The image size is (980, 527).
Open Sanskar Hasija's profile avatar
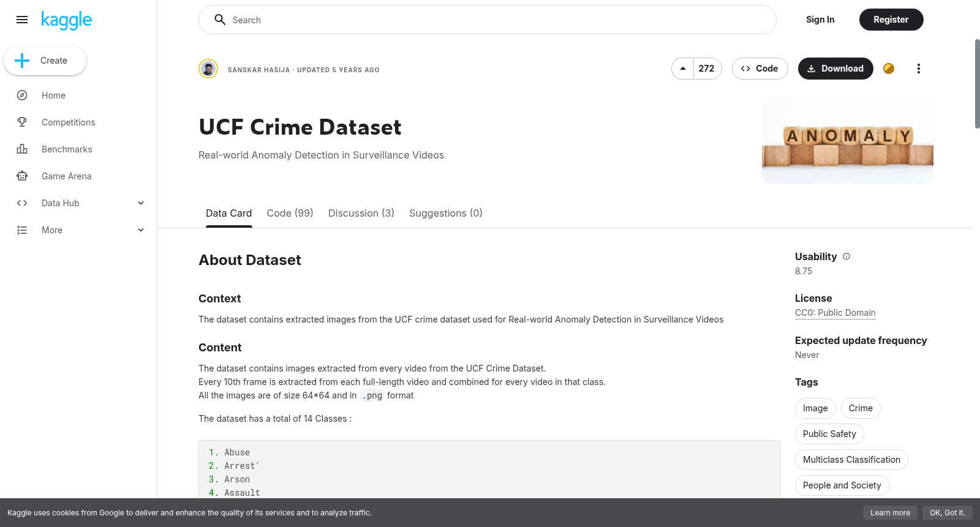pyautogui.click(x=208, y=69)
